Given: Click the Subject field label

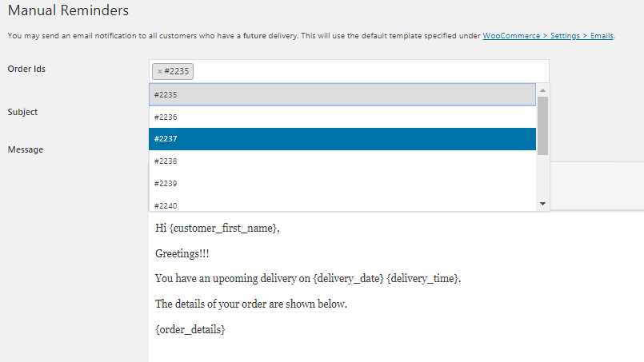Looking at the screenshot, I should [x=22, y=112].
